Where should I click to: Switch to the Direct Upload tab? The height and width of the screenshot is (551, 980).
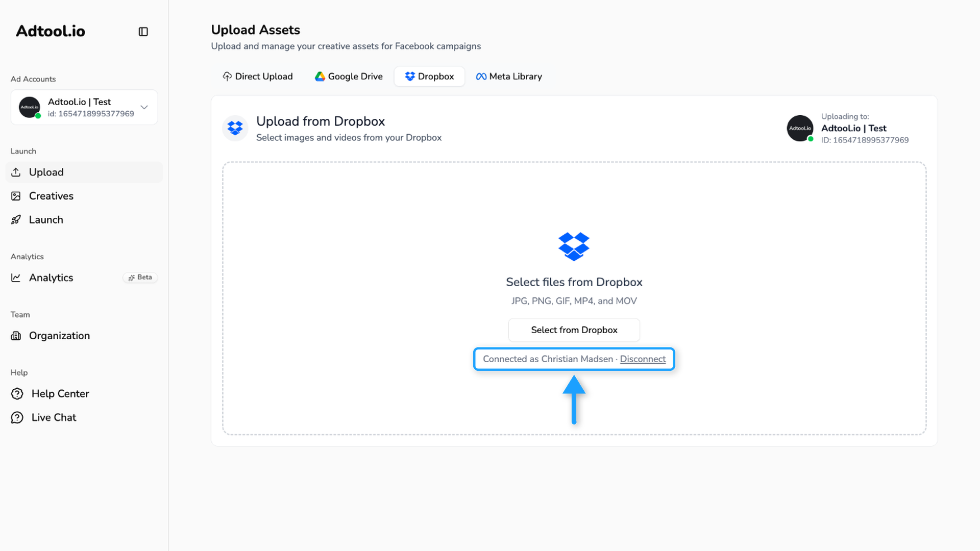click(258, 77)
